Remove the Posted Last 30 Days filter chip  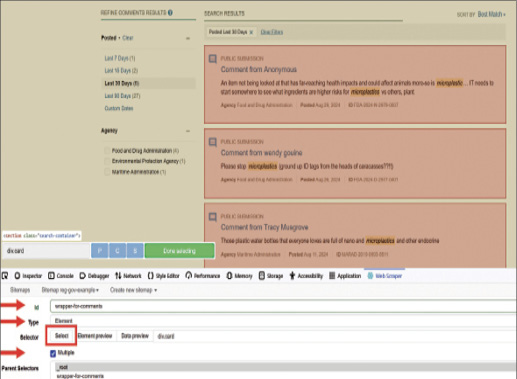tap(251, 32)
